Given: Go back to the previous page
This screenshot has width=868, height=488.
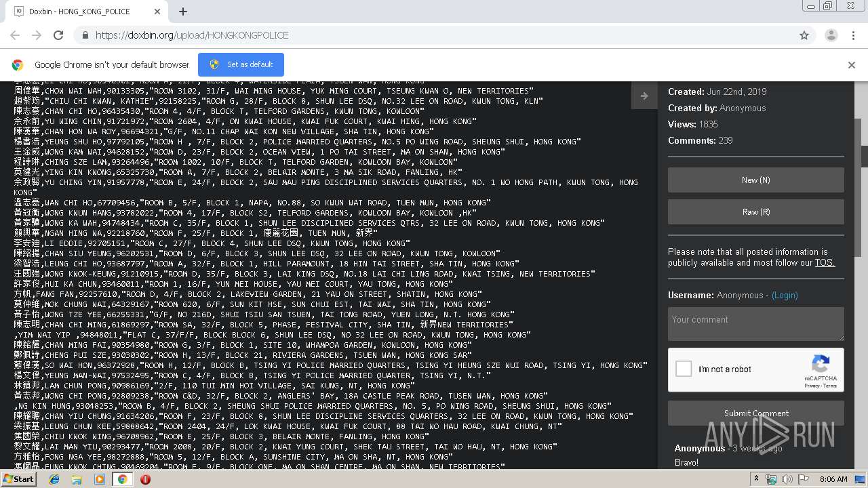Looking at the screenshot, I should (15, 35).
